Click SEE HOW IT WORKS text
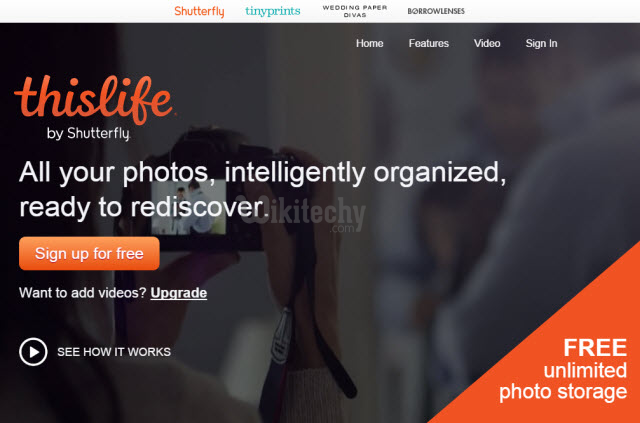This screenshot has height=423, width=640. click(x=114, y=352)
